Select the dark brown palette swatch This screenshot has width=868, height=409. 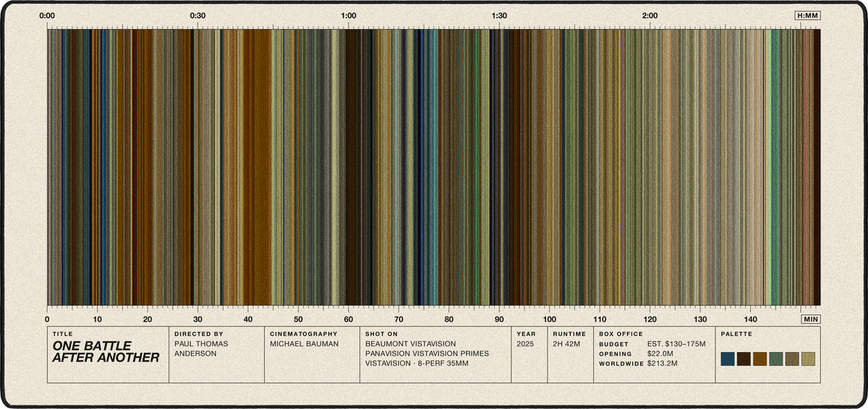click(x=744, y=358)
